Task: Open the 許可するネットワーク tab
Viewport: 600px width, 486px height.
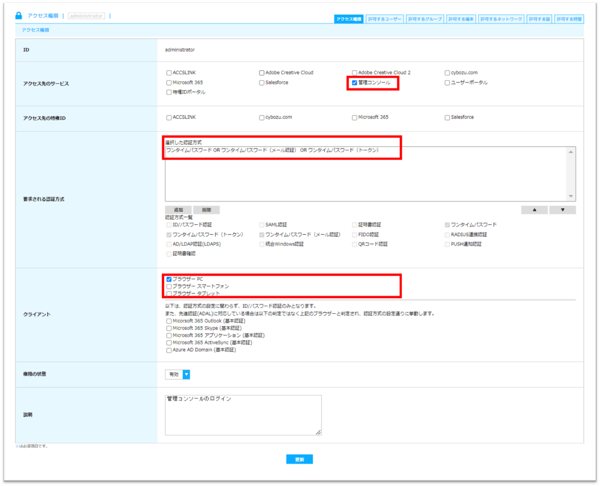Action: pyautogui.click(x=501, y=19)
